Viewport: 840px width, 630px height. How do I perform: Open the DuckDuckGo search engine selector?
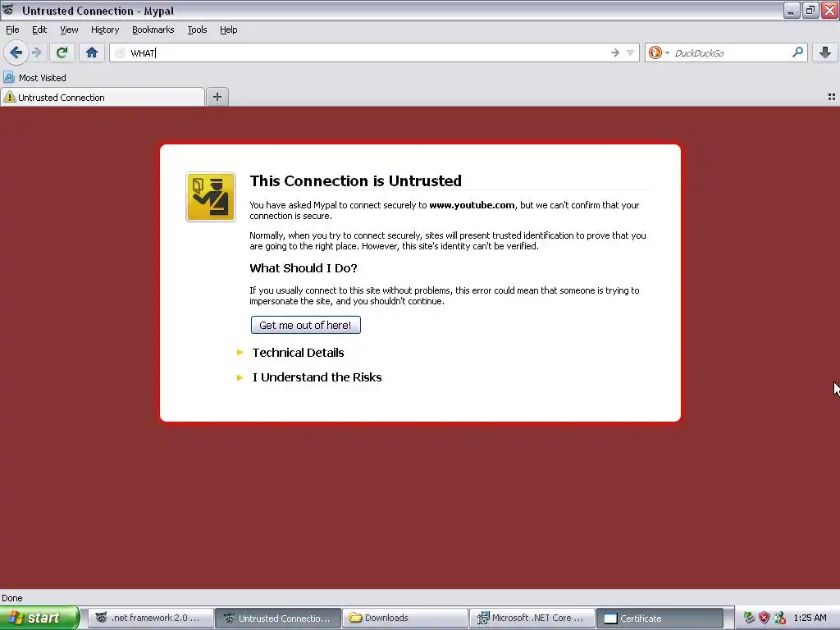coord(659,52)
